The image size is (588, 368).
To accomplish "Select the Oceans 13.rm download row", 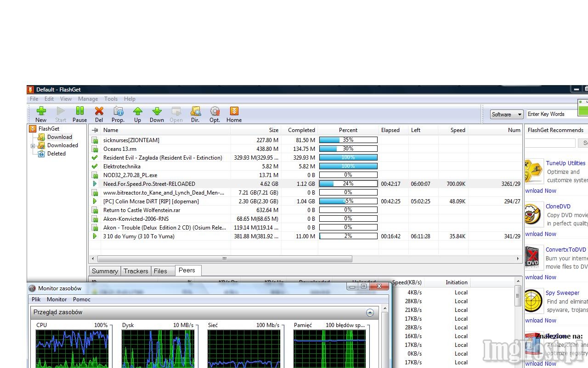I will point(305,149).
